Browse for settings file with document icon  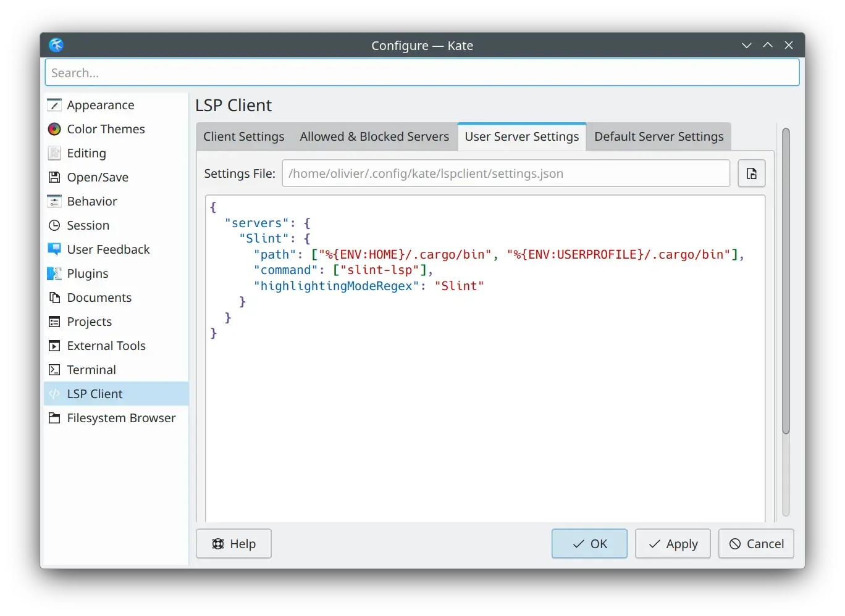(751, 173)
